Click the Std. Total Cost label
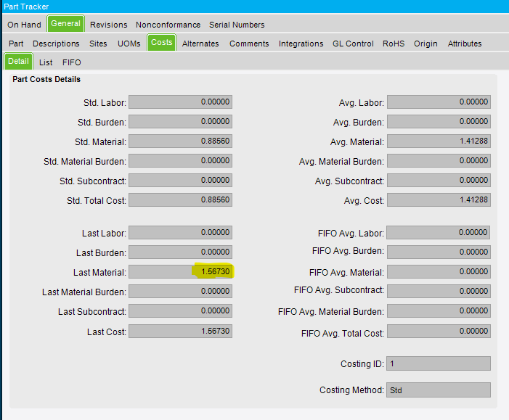Image resolution: width=509 pixels, height=420 pixels. pyautogui.click(x=97, y=201)
